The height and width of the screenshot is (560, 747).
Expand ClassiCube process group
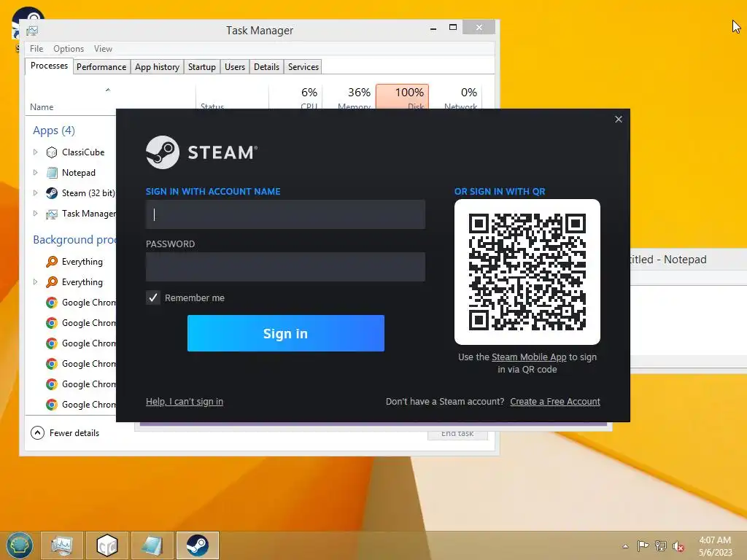(35, 152)
